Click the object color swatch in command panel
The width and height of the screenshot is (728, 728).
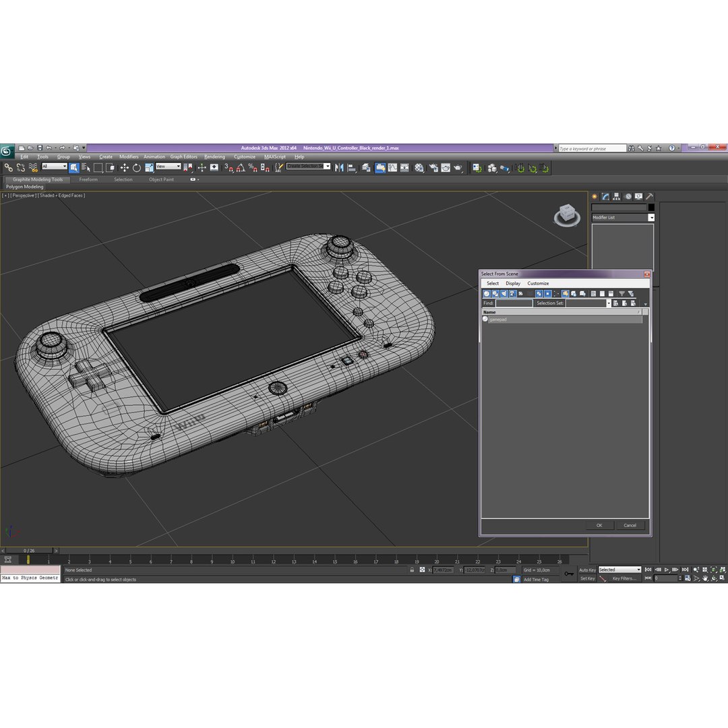[651, 208]
